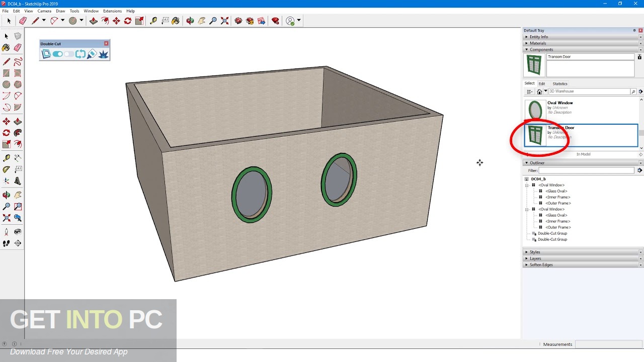Select the Text label tool in top toolbar
Image resolution: width=644 pixels, height=362 pixels.
pyautogui.click(x=165, y=21)
